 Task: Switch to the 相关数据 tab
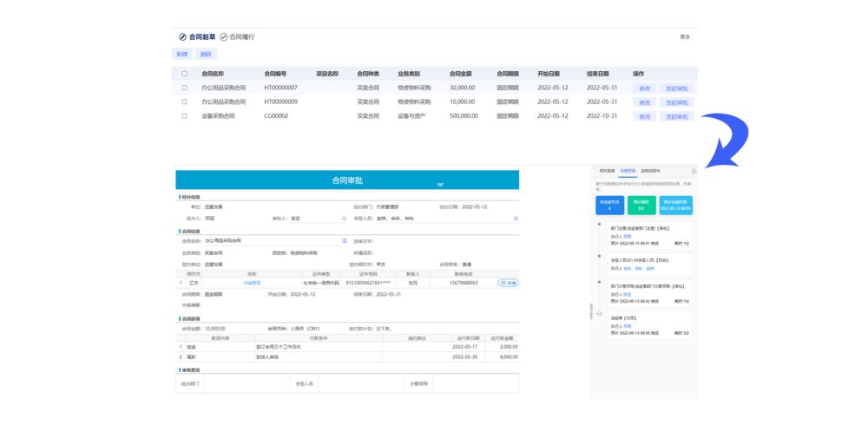click(606, 172)
